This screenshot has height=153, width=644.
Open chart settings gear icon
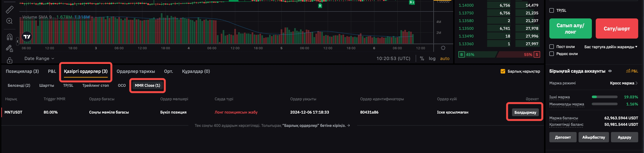(443, 48)
